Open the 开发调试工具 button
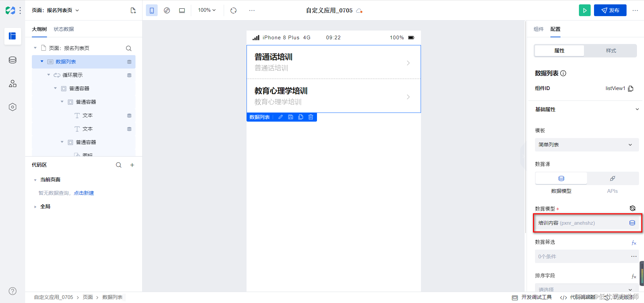The width and height of the screenshot is (644, 303). coord(532,297)
